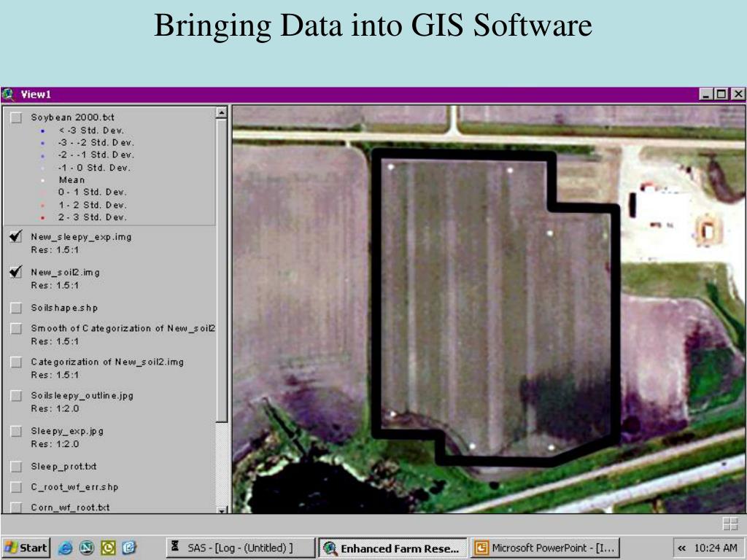The width and height of the screenshot is (747, 560).
Task: Uncheck the New_soil2.img layer
Action: coord(16,272)
